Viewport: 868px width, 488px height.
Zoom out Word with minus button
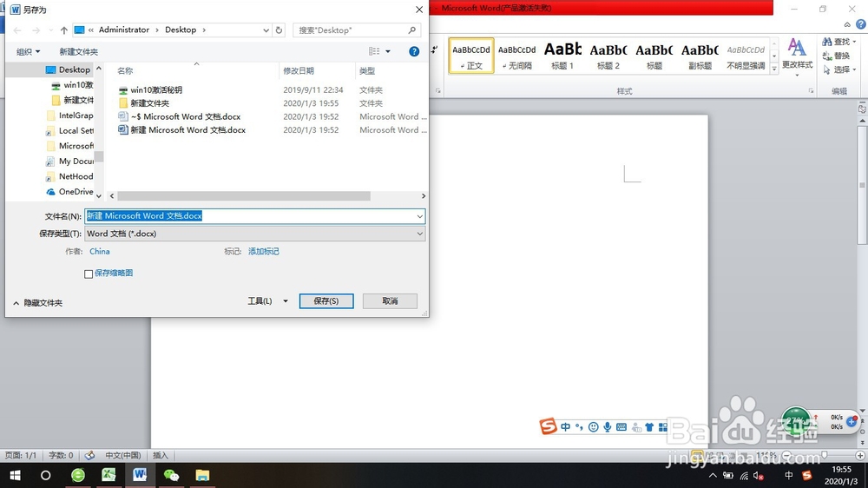(x=786, y=455)
